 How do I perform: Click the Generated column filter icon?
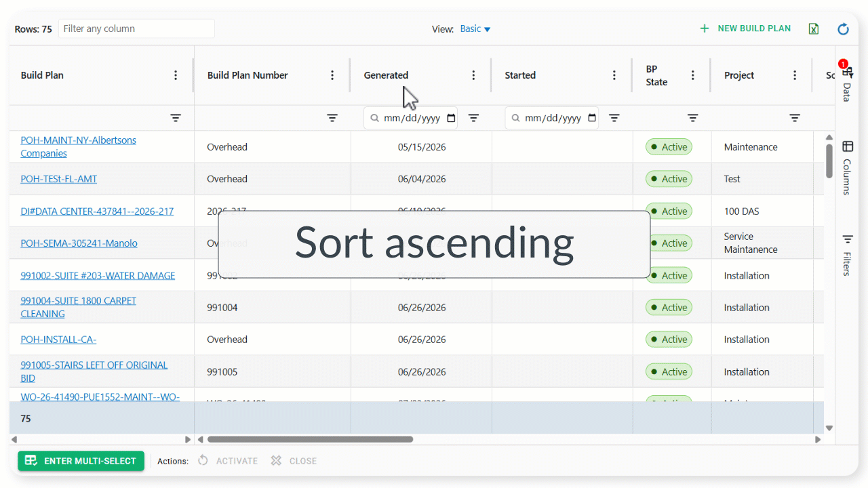pyautogui.click(x=473, y=118)
